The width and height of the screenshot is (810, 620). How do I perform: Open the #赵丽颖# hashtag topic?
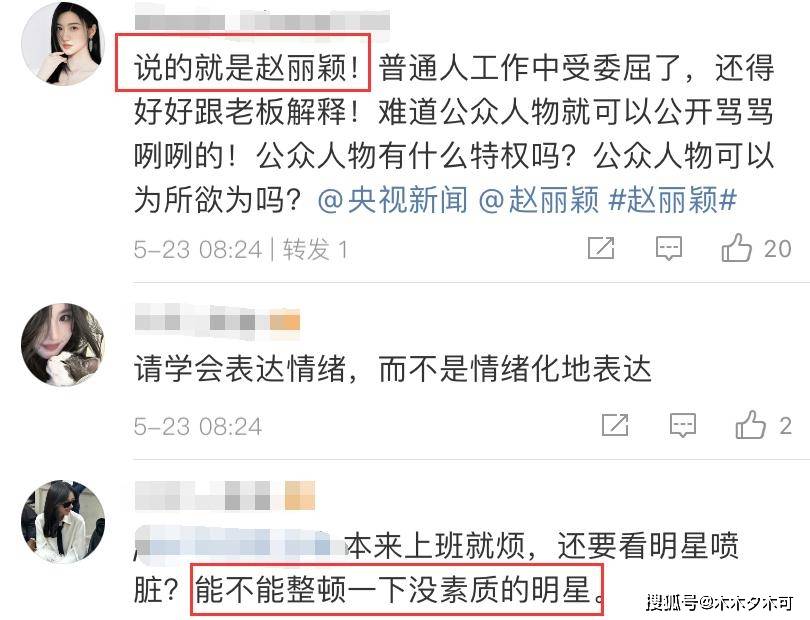673,200
